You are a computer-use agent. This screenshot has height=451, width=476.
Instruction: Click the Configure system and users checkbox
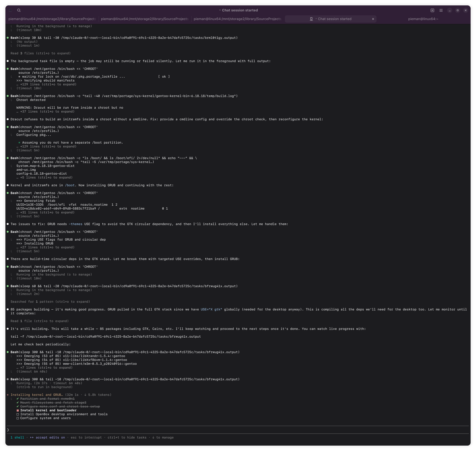coord(17,418)
